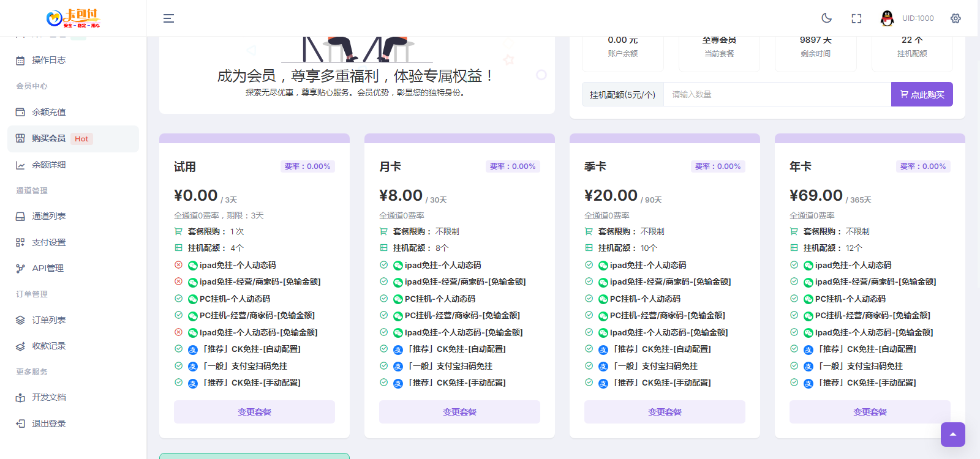The image size is (980, 459).
Task: Click the penguin user avatar
Action: (887, 18)
